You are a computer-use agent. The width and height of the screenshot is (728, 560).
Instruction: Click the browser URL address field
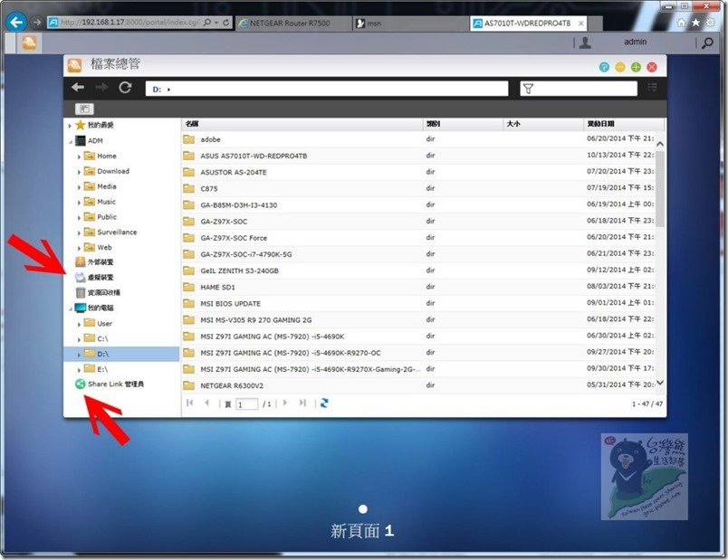click(x=130, y=23)
